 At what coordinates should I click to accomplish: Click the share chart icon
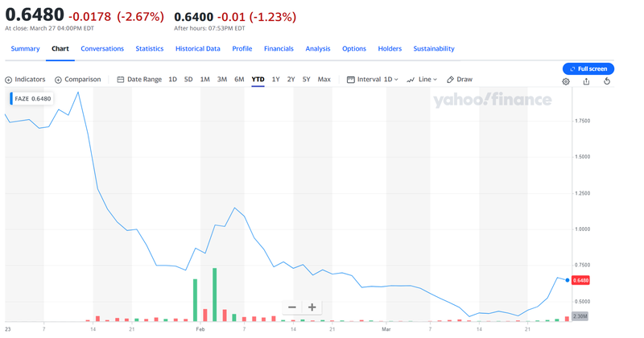[x=586, y=81]
